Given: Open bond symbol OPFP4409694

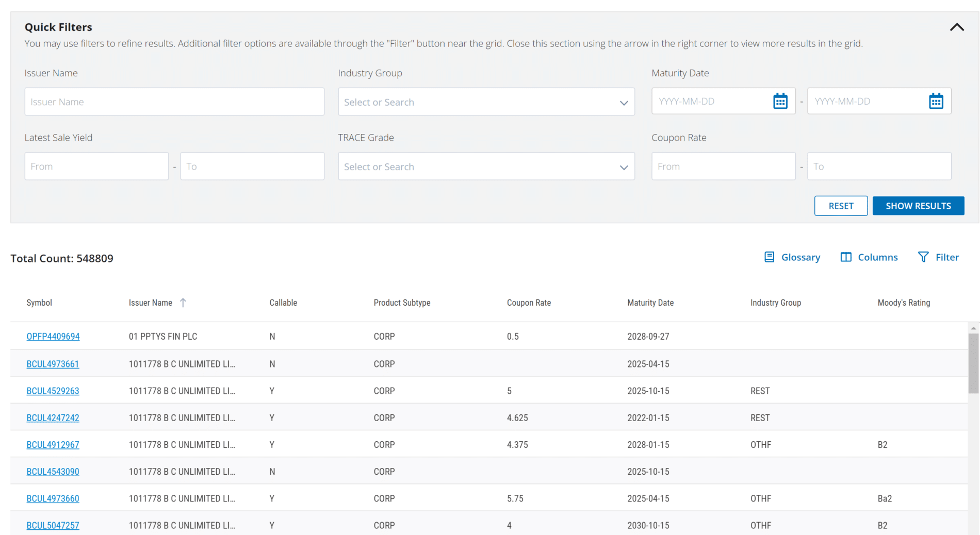Looking at the screenshot, I should (53, 337).
